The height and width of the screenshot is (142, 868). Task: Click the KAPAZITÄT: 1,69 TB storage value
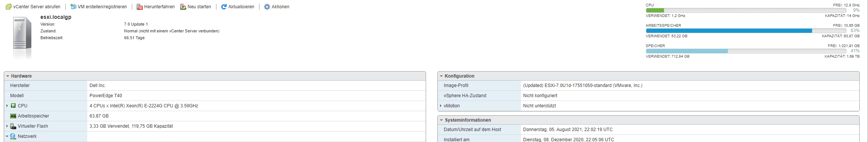(842, 56)
